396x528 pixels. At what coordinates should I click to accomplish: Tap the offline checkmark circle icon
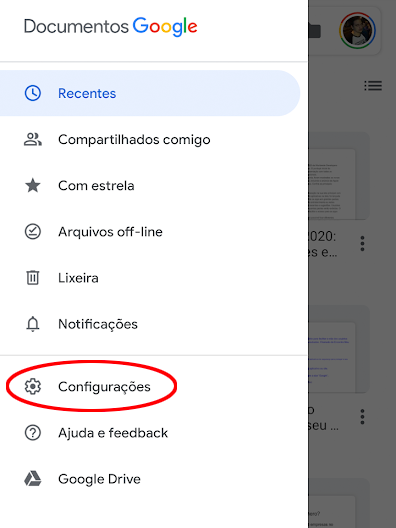33,232
